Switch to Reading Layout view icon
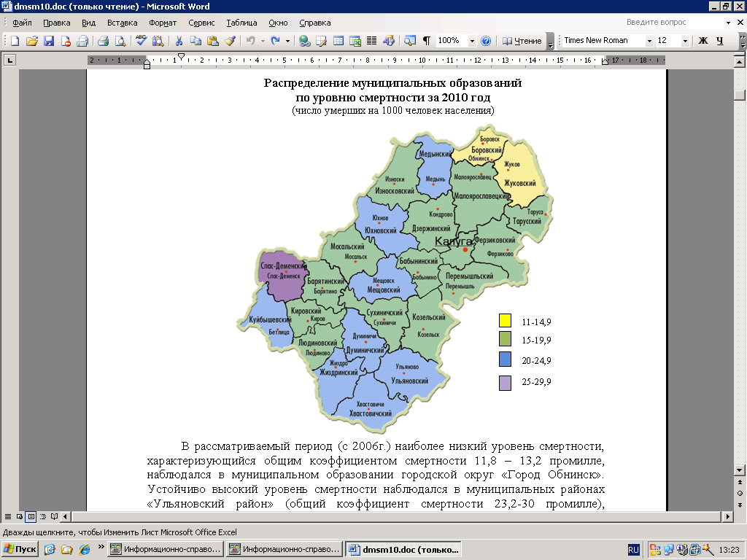747x560 pixels. point(54,516)
